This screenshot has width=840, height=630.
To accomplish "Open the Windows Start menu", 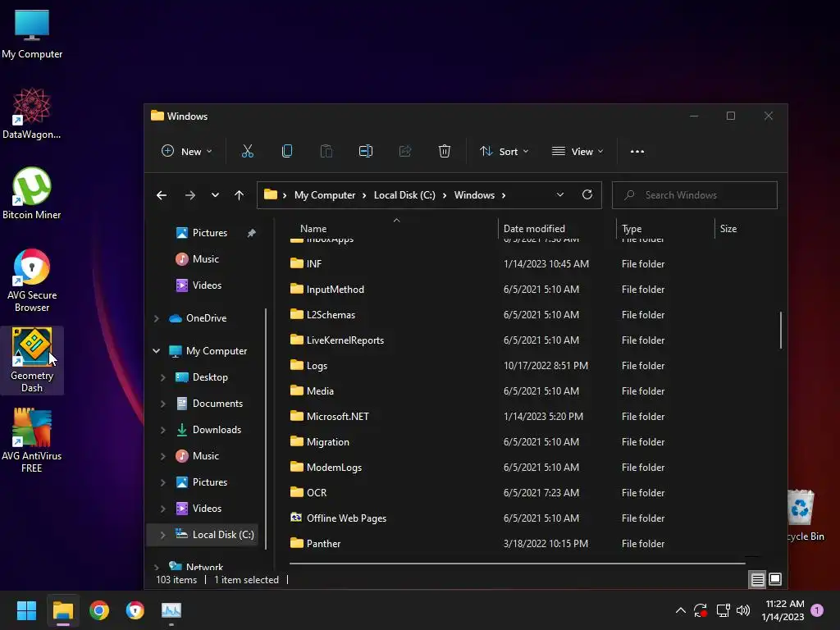I will [x=26, y=610].
